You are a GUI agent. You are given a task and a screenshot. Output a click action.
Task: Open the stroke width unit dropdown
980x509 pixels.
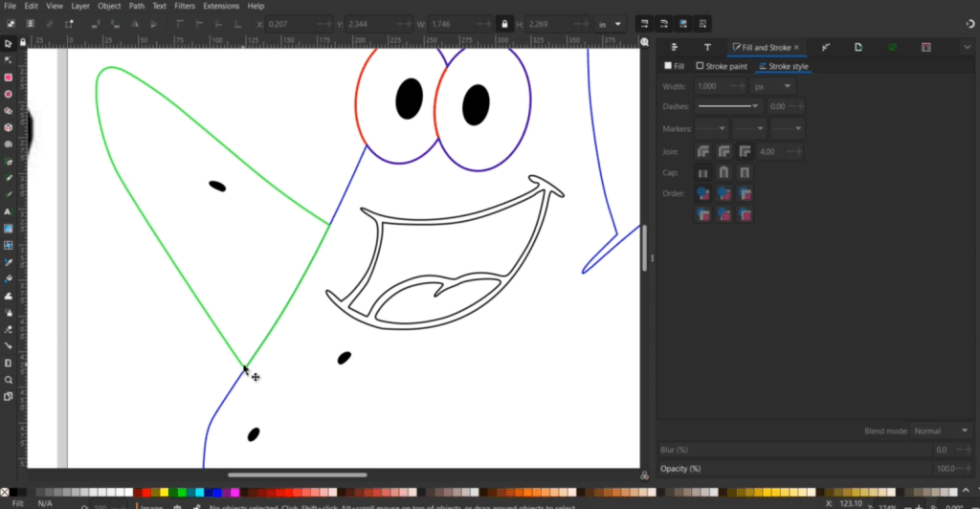(x=773, y=87)
